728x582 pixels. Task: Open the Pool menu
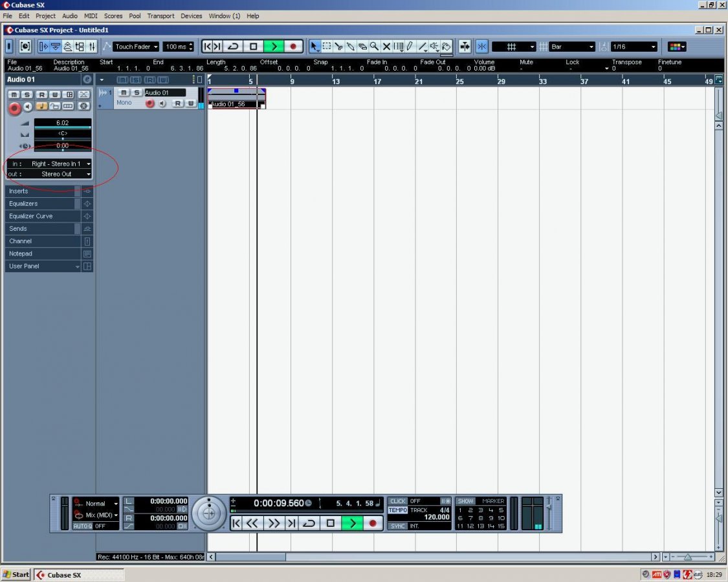[x=135, y=16]
